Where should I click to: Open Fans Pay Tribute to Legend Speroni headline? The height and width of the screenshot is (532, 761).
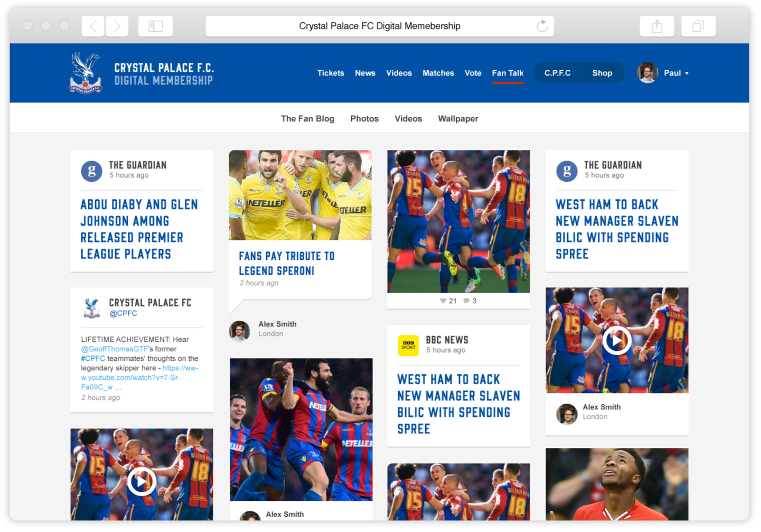pyautogui.click(x=287, y=263)
